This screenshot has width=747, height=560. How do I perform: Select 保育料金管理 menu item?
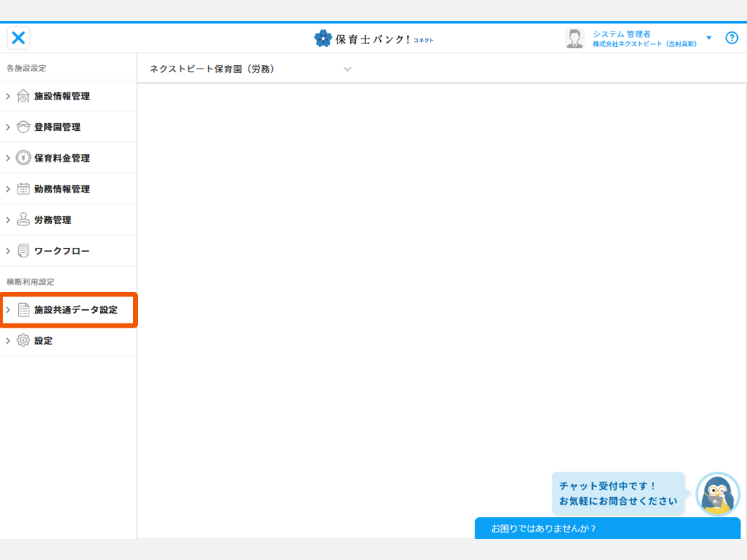tap(62, 158)
